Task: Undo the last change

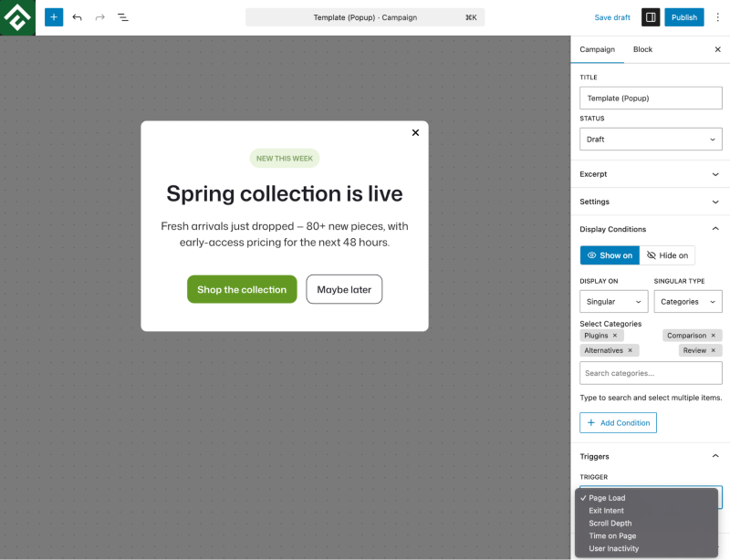Action: point(78,17)
